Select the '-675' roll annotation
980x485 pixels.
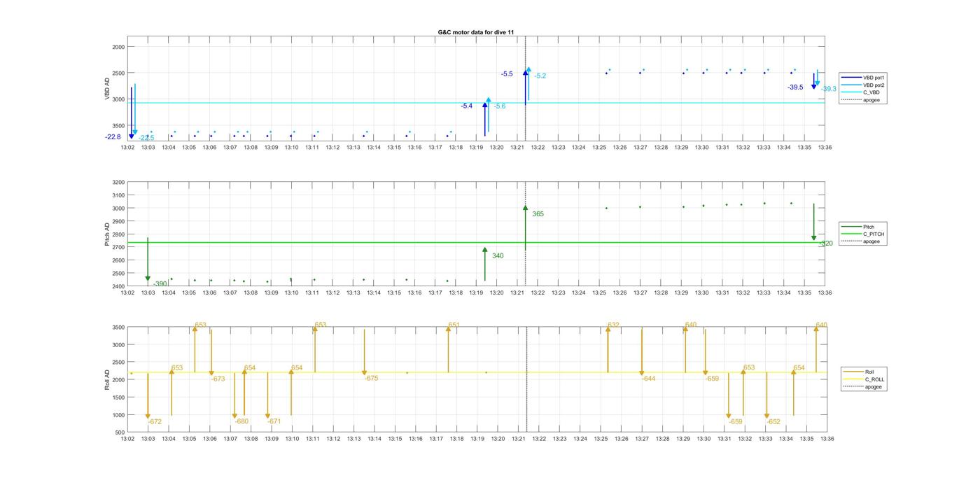[371, 378]
